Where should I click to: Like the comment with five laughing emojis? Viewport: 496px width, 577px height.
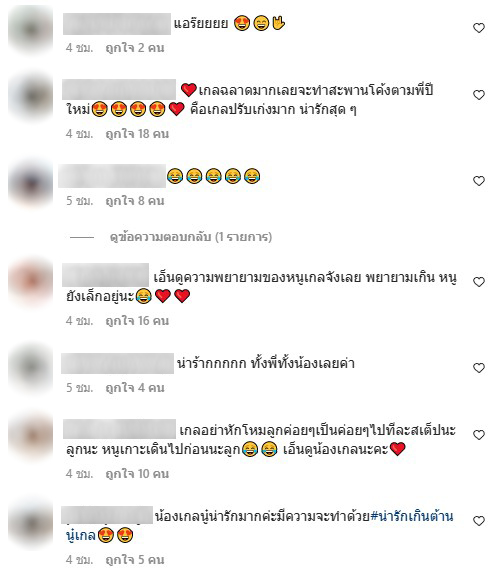[x=478, y=181]
